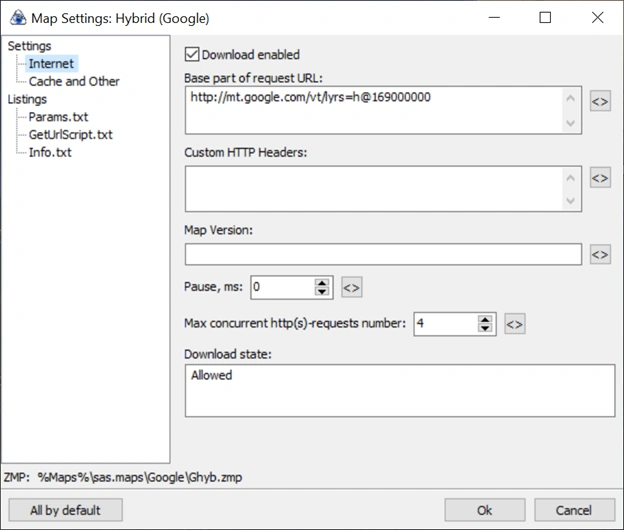Select Internet in the settings tree
Image resolution: width=624 pixels, height=530 pixels.
point(51,64)
